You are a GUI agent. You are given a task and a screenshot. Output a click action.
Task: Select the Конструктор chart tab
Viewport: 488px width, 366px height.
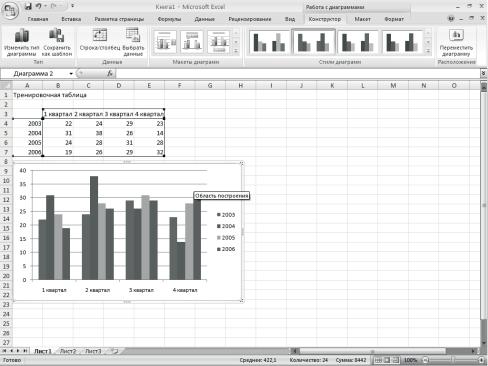[324, 19]
